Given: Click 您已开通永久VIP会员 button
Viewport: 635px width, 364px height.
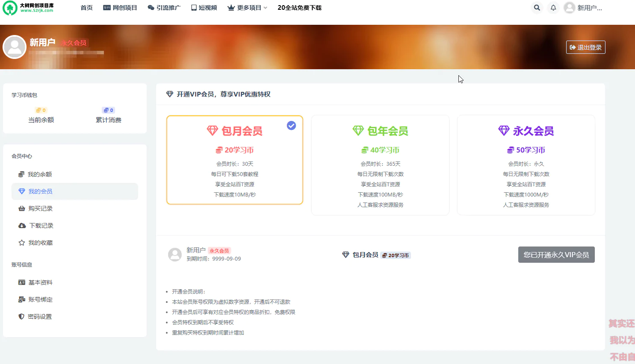Looking at the screenshot, I should 556,255.
